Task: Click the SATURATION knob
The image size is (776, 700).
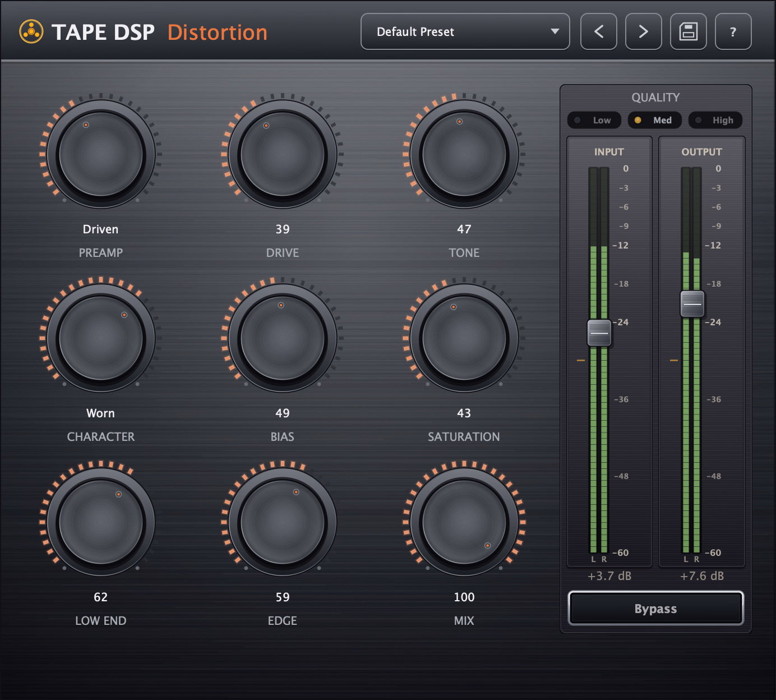Action: [x=464, y=338]
